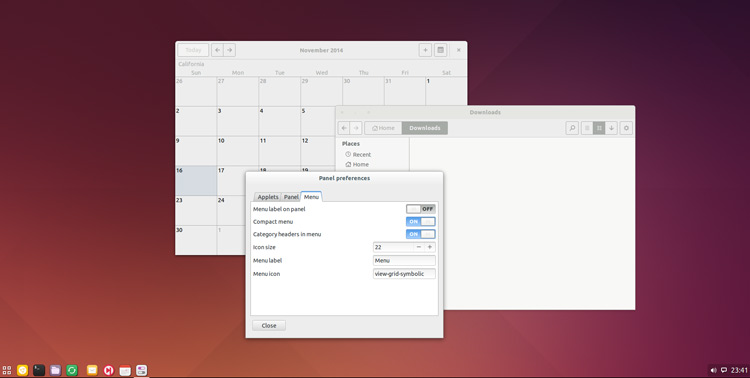750x378 pixels.
Task: Open the gear settings menu in Downloads
Action: [x=626, y=128]
